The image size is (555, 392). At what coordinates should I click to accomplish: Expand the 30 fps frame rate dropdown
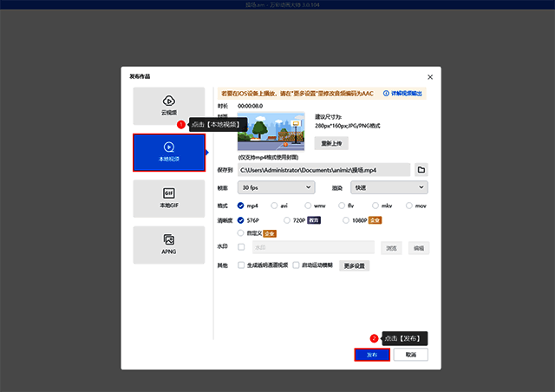pyautogui.click(x=276, y=187)
